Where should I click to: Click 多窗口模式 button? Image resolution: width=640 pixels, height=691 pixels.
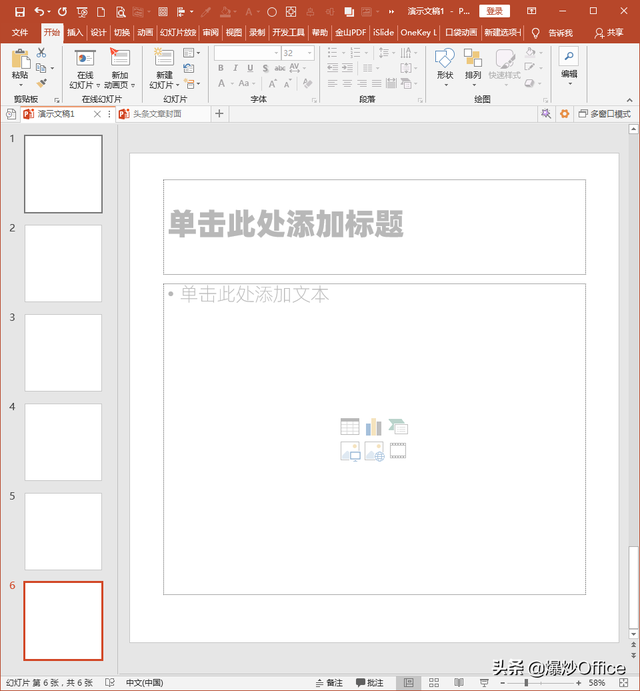click(x=605, y=114)
